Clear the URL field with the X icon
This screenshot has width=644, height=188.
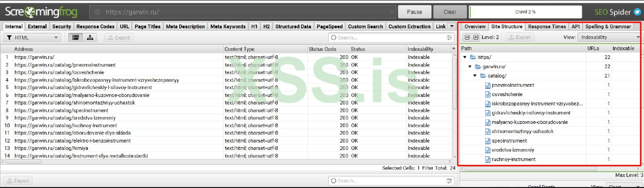pyautogui.click(x=392, y=12)
